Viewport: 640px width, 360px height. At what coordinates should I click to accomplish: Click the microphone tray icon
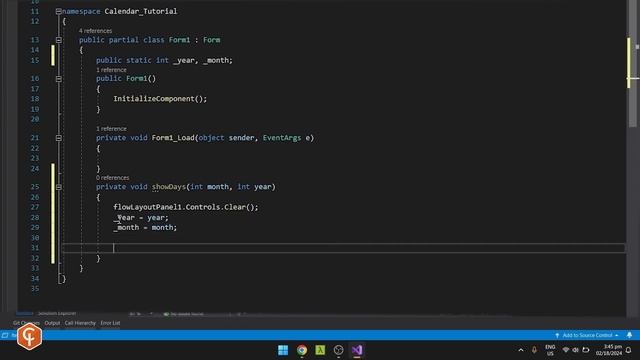[534, 350]
